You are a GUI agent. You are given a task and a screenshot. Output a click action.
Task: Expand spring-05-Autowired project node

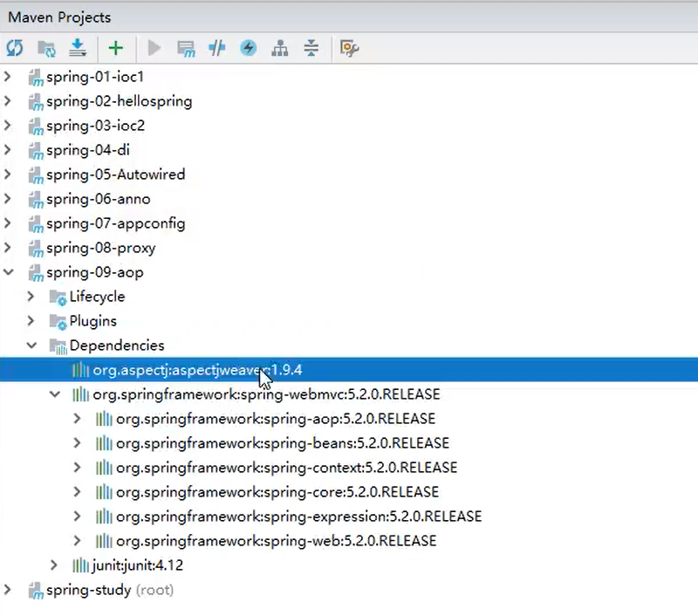(x=8, y=175)
